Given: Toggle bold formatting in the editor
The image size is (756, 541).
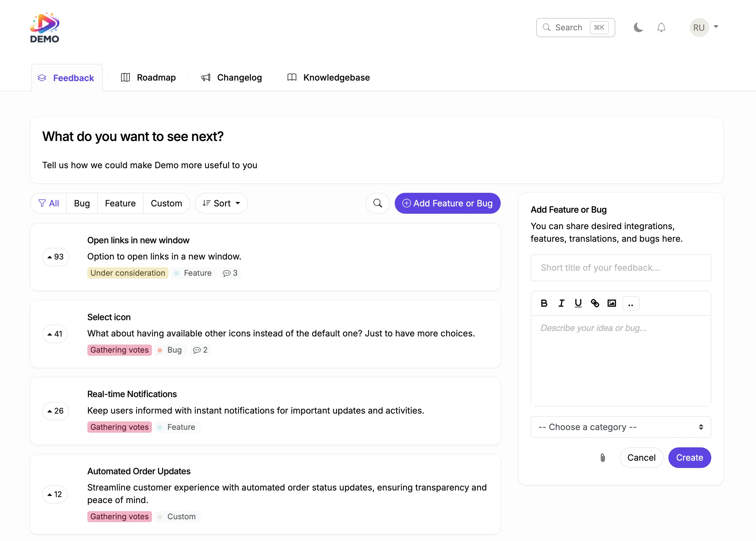Looking at the screenshot, I should (544, 303).
